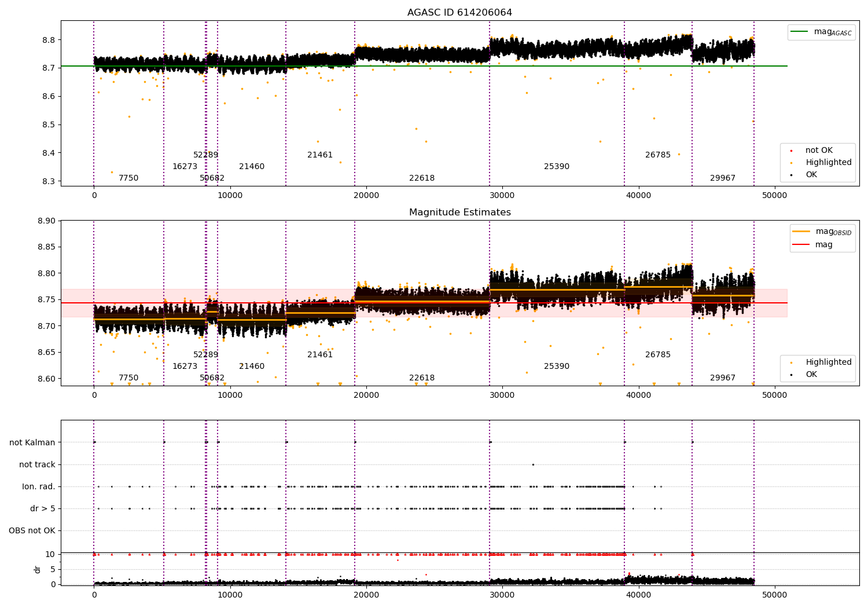Viewport: 868px width, 608px height.
Task: Click obsid label 21460 in the top plot
Action: [x=252, y=167]
